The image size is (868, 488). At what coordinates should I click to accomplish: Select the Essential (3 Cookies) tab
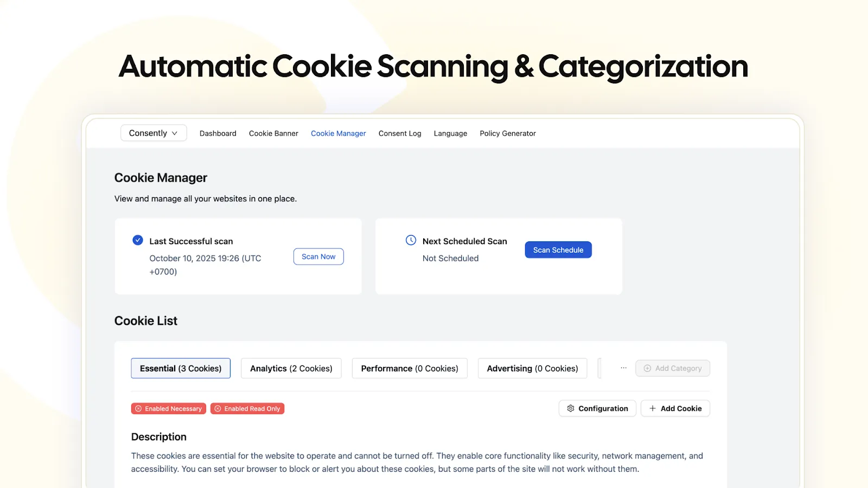181,368
